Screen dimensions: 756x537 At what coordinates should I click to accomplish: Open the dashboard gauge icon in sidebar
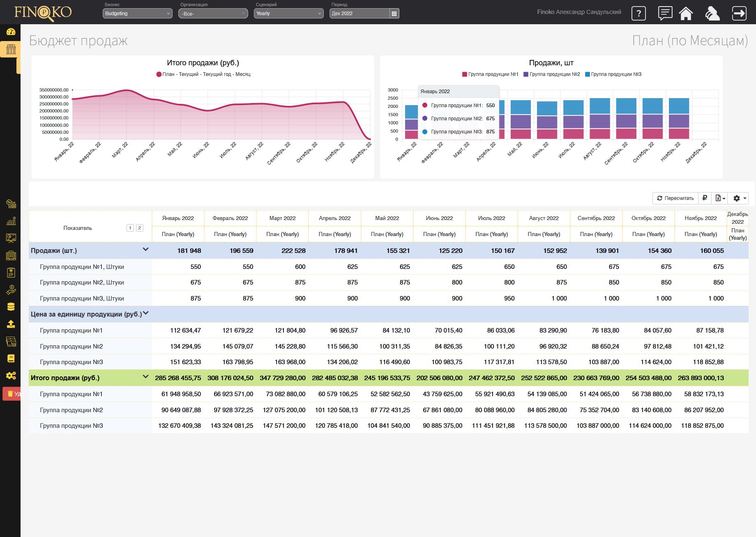11,32
